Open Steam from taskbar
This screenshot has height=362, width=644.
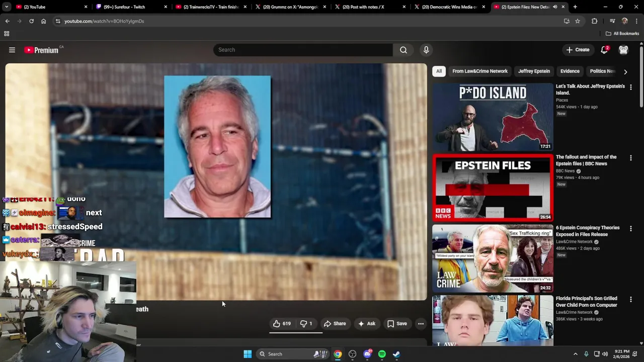pos(396,354)
